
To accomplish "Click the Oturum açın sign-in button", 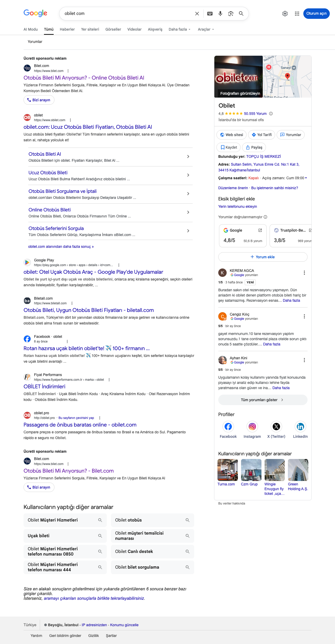I will pos(316,14).
